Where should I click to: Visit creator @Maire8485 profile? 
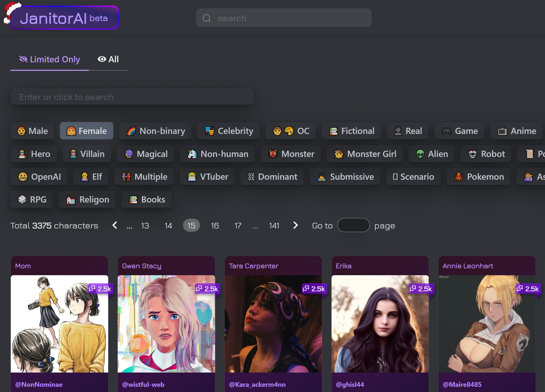point(462,384)
